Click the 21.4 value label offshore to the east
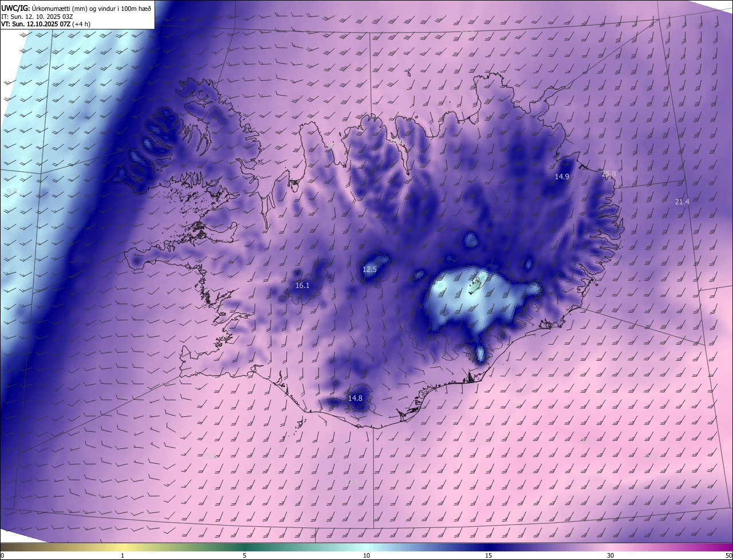 point(682,202)
